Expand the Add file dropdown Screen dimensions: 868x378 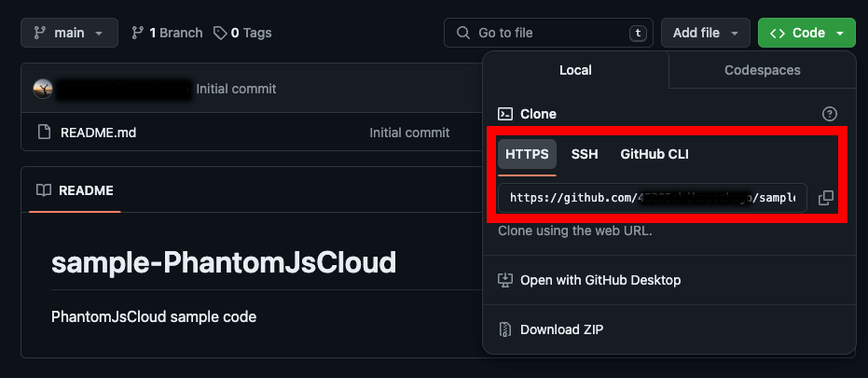click(x=705, y=33)
